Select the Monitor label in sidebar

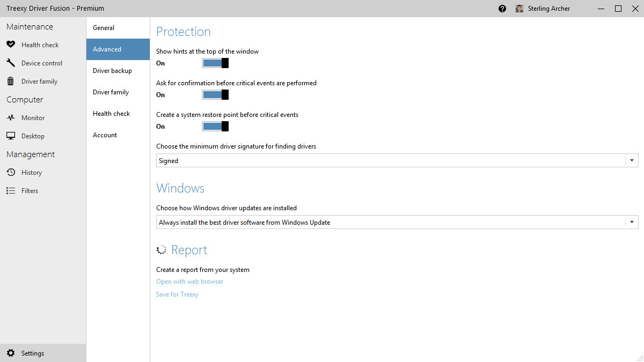pyautogui.click(x=33, y=118)
